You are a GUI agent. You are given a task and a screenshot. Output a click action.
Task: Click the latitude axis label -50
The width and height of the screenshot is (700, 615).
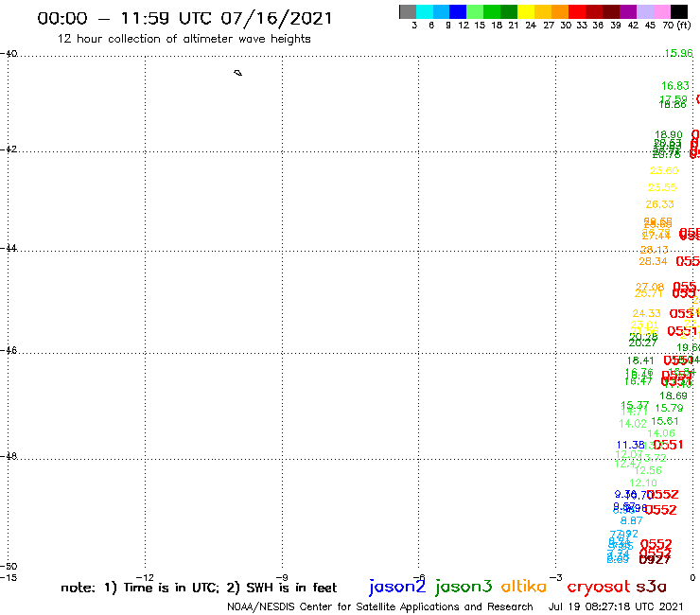9,567
